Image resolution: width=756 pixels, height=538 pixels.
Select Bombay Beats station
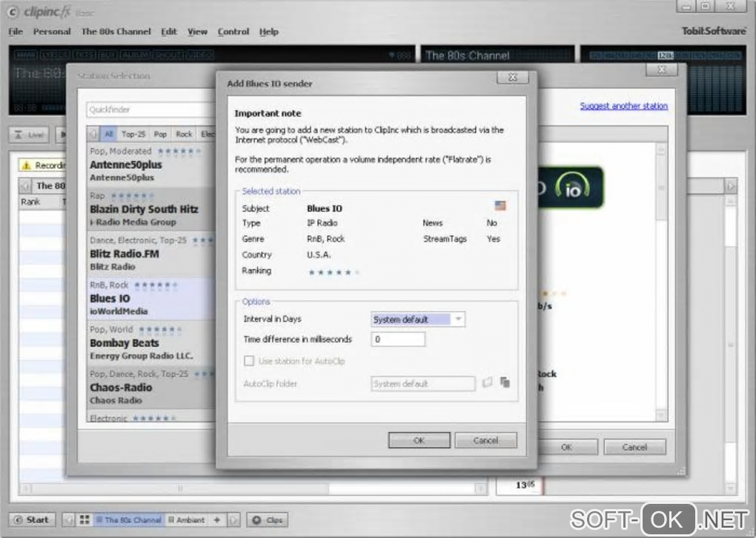pyautogui.click(x=151, y=343)
